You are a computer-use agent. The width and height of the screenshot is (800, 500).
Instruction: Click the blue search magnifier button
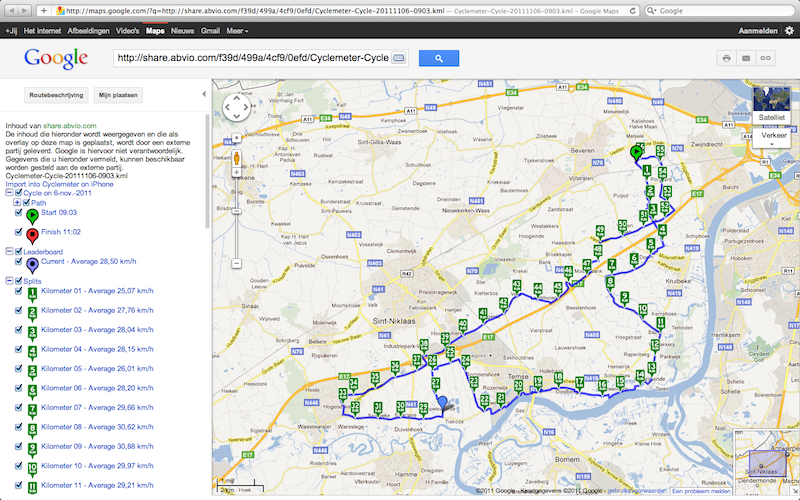click(x=439, y=58)
